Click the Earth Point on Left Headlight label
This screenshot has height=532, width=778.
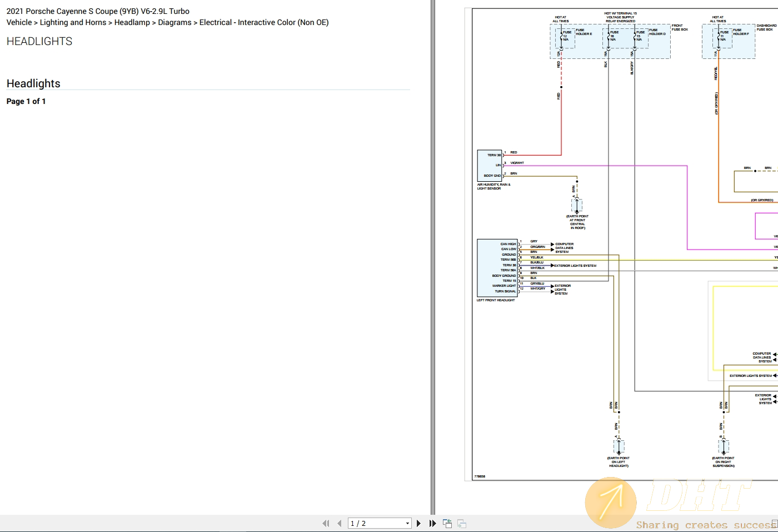tap(619, 462)
